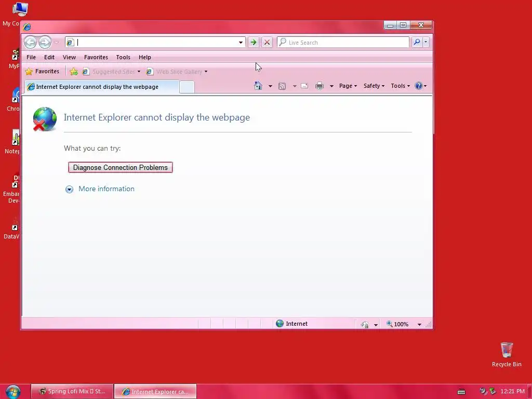Image resolution: width=532 pixels, height=399 pixels.
Task: Click the Print icon
Action: 320,86
